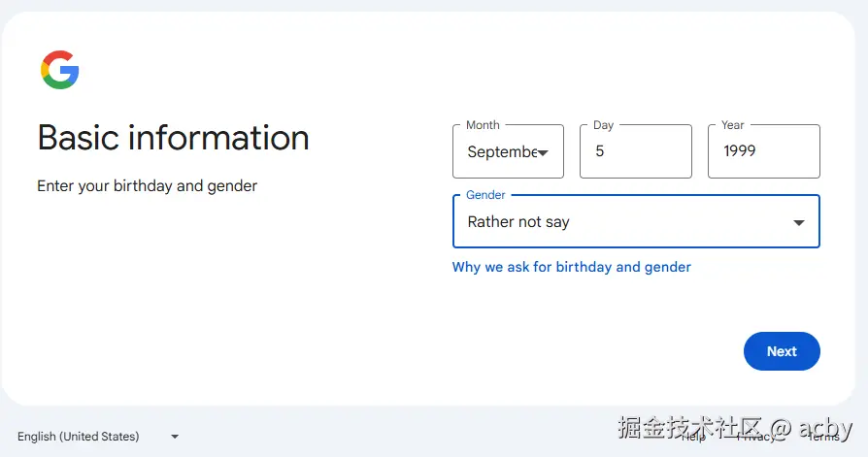Click the Day field label
Image resolution: width=868 pixels, height=457 pixels.
click(x=603, y=125)
